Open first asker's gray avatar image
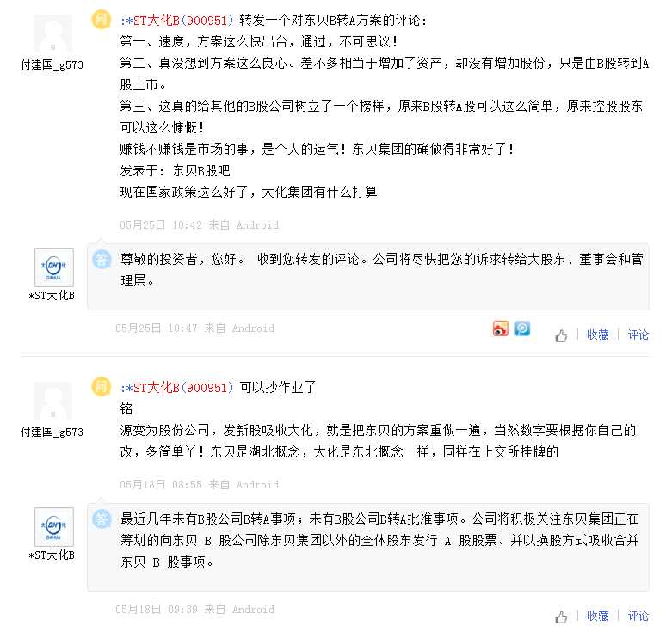672x626 pixels. pyautogui.click(x=53, y=34)
